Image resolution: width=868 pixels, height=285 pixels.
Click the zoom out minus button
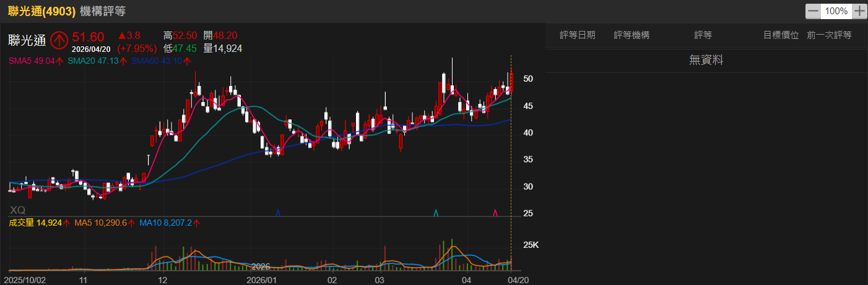pos(813,11)
